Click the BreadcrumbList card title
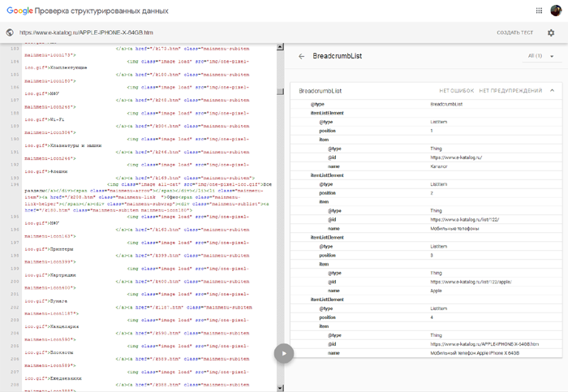The height and width of the screenshot is (392, 568). [x=321, y=91]
